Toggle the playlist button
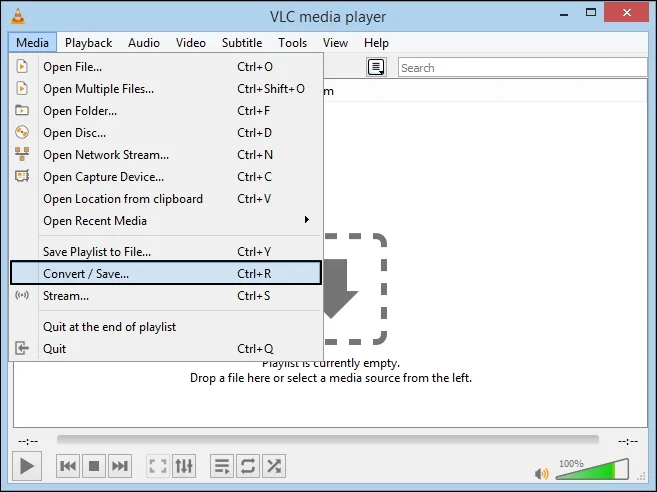 tap(222, 466)
